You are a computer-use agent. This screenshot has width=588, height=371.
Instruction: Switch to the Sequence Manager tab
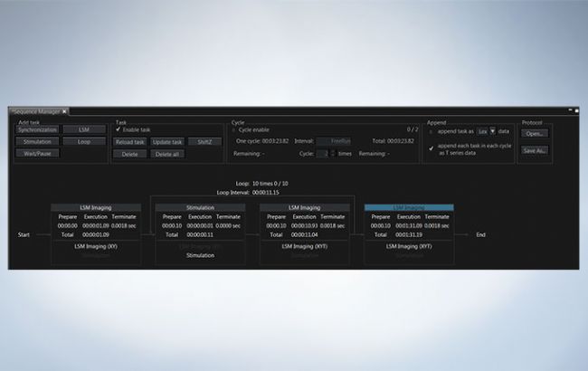[x=36, y=111]
